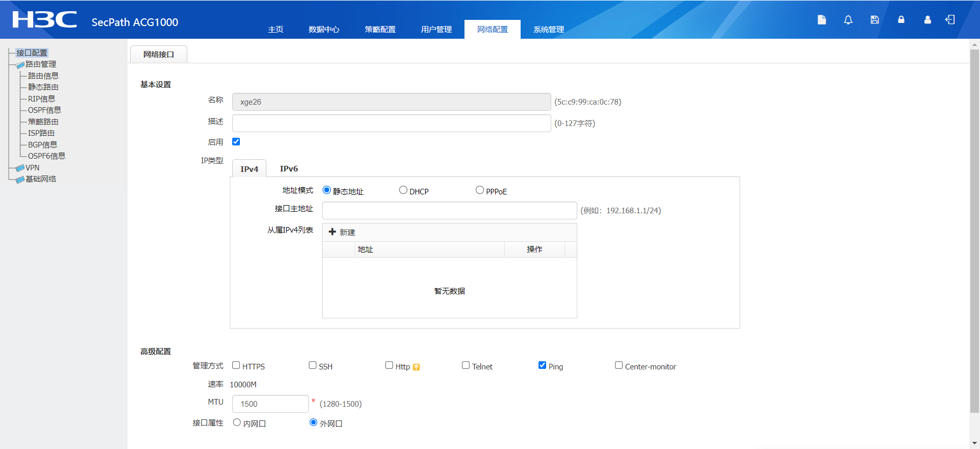
Task: Click the vertical scrollbar down arrow
Action: coord(974,443)
